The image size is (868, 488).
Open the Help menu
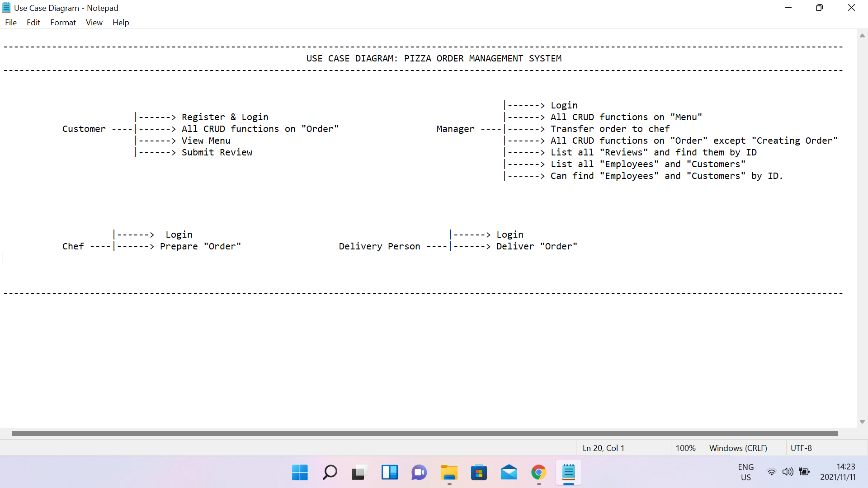tap(121, 23)
